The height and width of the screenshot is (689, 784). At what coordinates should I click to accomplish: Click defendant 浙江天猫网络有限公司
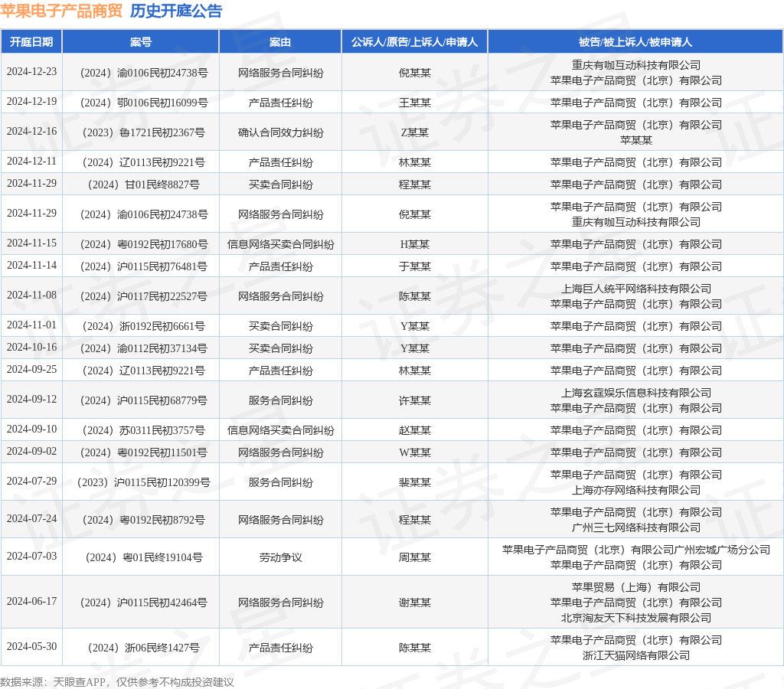[x=636, y=655]
